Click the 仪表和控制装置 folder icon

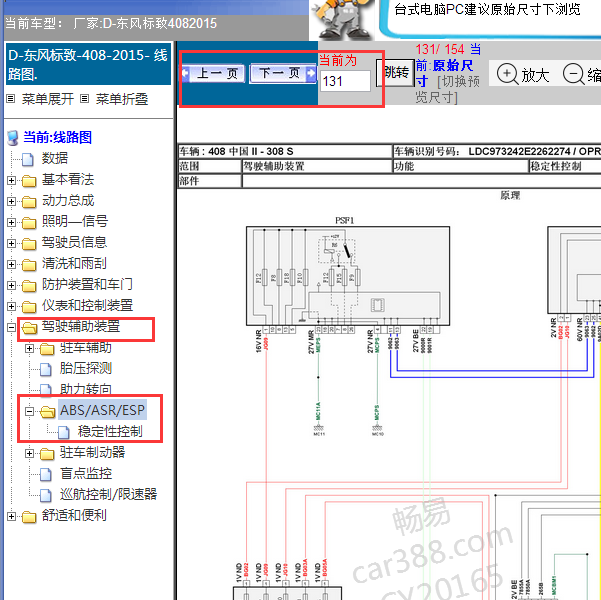(29, 307)
